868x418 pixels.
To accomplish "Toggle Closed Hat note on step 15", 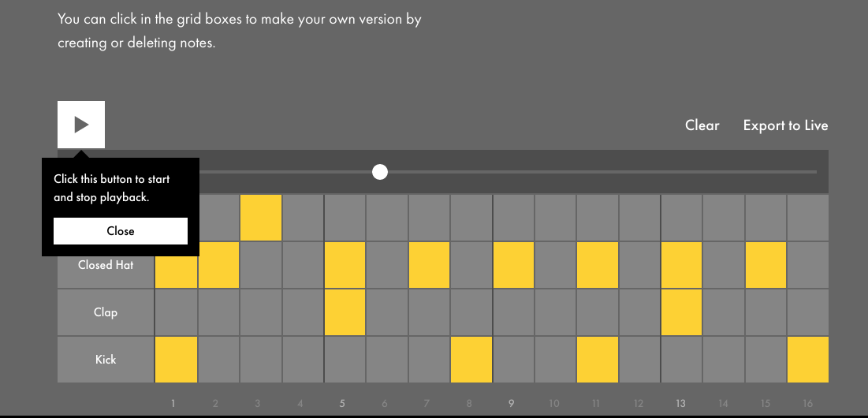I will pyautogui.click(x=766, y=265).
